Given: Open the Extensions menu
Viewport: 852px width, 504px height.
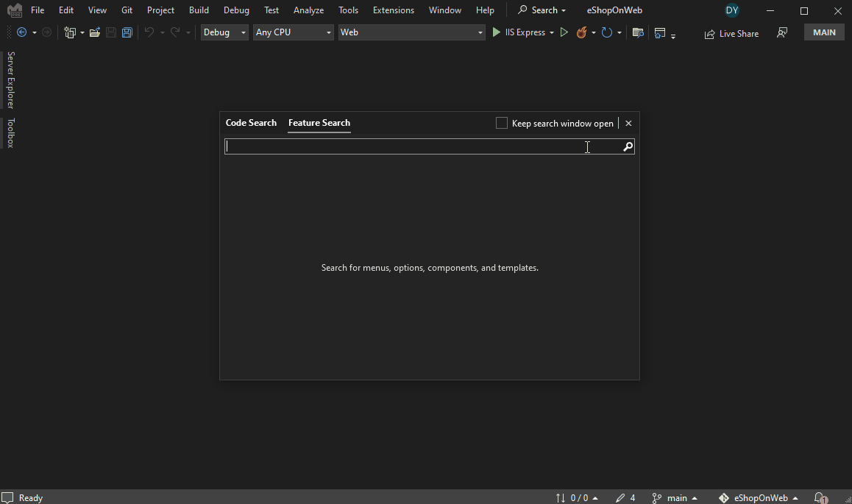Looking at the screenshot, I should pos(393,10).
